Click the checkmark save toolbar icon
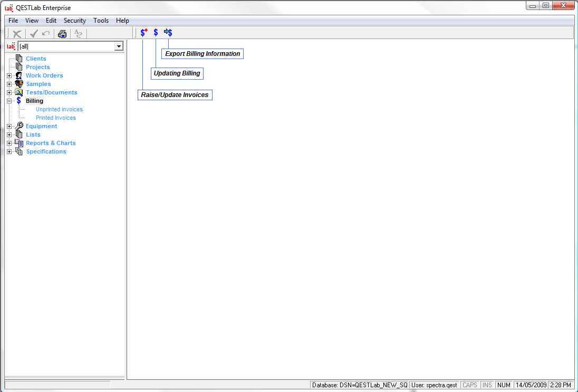The image size is (578, 392). click(34, 34)
